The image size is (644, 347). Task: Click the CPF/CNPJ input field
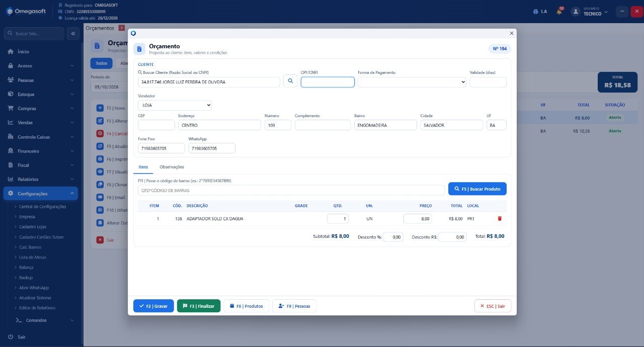328,82
